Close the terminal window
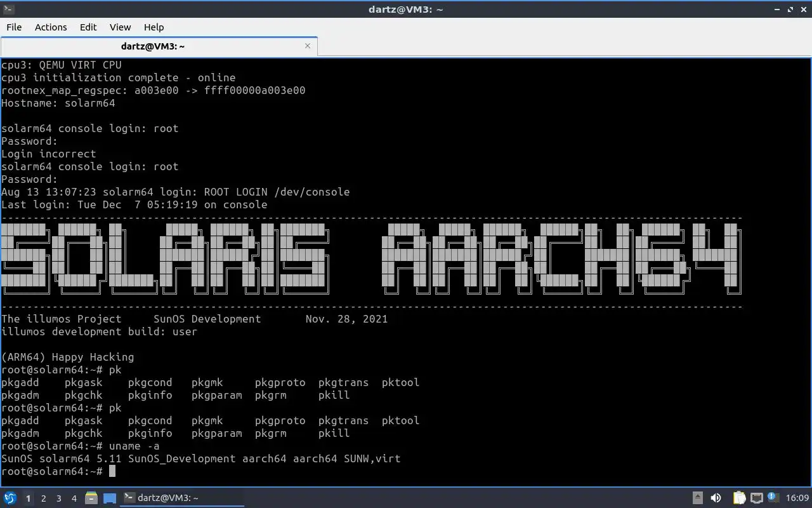This screenshot has height=508, width=812. (803, 9)
